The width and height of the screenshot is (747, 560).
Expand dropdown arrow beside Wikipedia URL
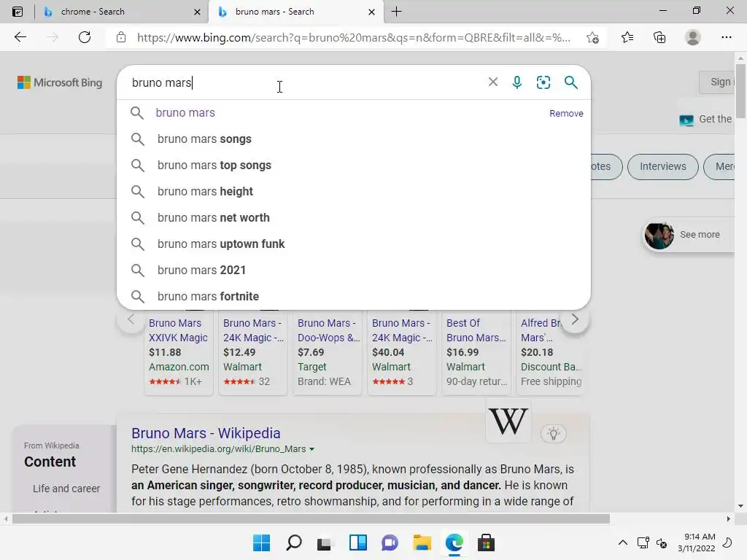[x=311, y=449]
